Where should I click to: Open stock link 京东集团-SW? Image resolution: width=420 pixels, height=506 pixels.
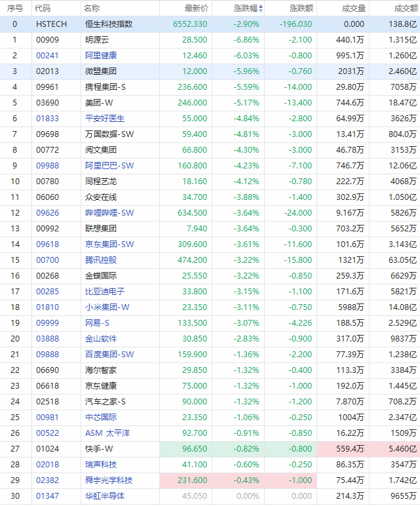click(x=109, y=244)
